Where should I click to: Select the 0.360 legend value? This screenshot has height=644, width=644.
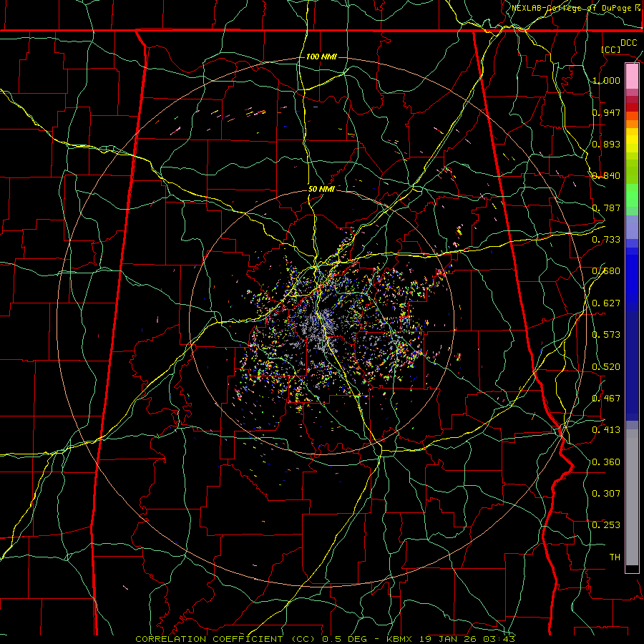click(x=606, y=462)
